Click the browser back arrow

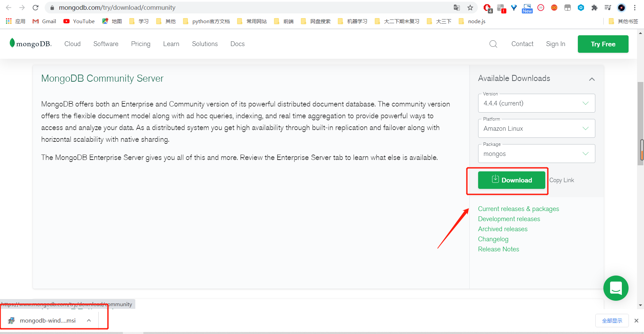point(9,7)
